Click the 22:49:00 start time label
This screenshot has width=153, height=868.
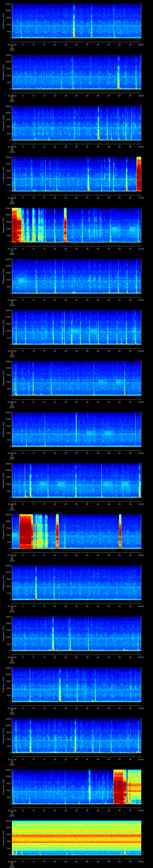[x=12, y=657]
